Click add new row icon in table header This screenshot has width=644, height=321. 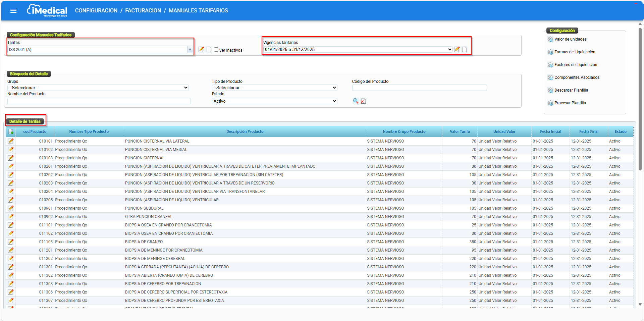[x=11, y=132]
